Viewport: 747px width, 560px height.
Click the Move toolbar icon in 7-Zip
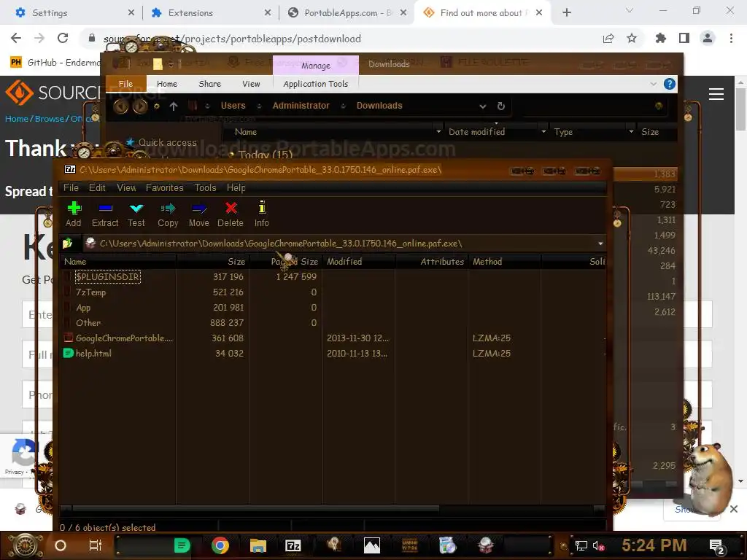199,214
